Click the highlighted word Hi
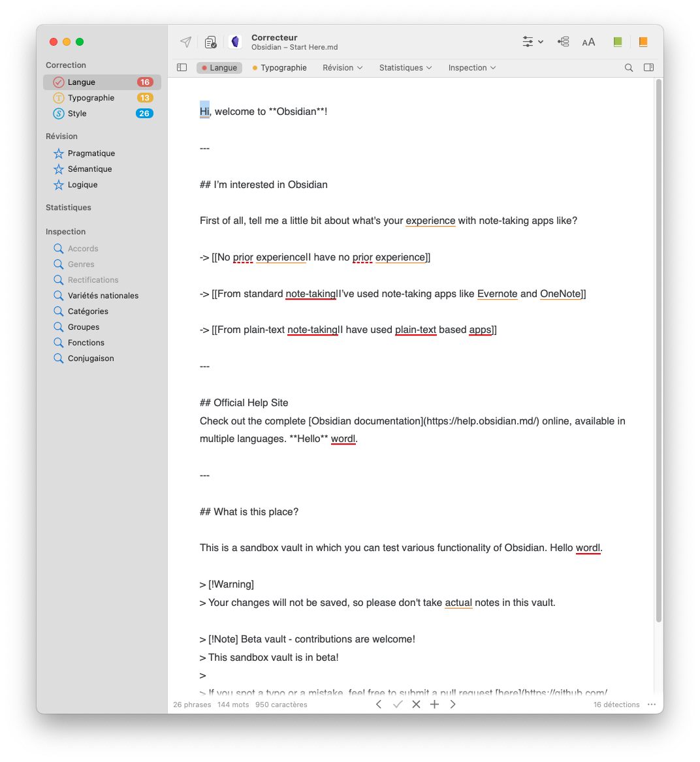The width and height of the screenshot is (700, 762). (204, 111)
